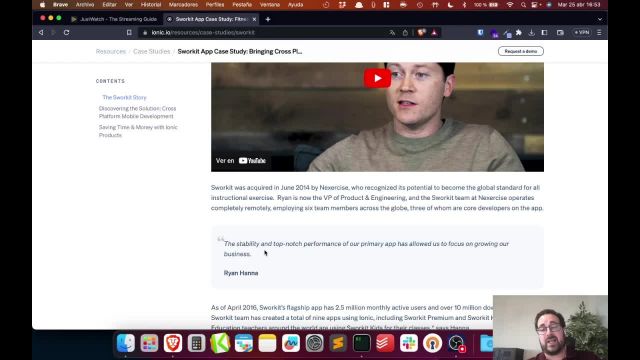Viewport: 640px width, 360px height.
Task: Toggle the browser sidebar panel
Action: coord(544,32)
